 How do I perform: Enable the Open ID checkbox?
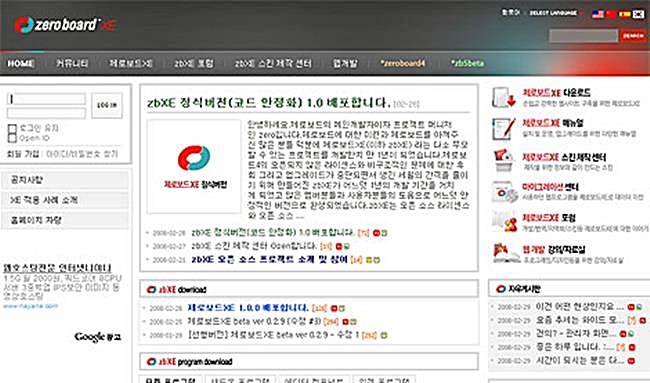pyautogui.click(x=12, y=138)
